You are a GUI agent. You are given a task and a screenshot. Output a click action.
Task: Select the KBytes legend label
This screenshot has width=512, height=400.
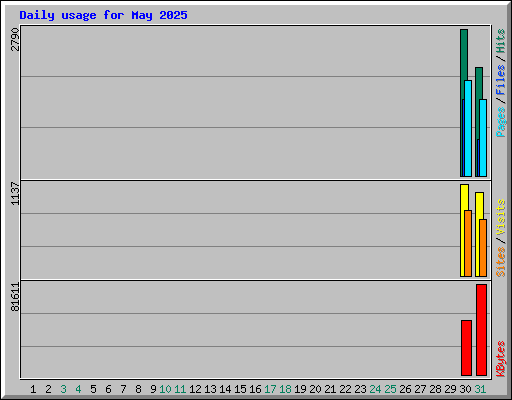tap(500, 359)
